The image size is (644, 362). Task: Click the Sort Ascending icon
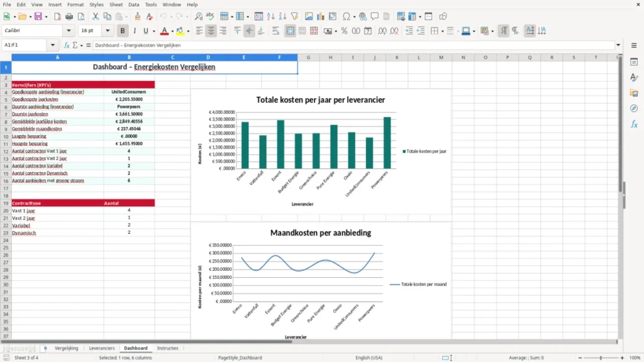(x=270, y=16)
